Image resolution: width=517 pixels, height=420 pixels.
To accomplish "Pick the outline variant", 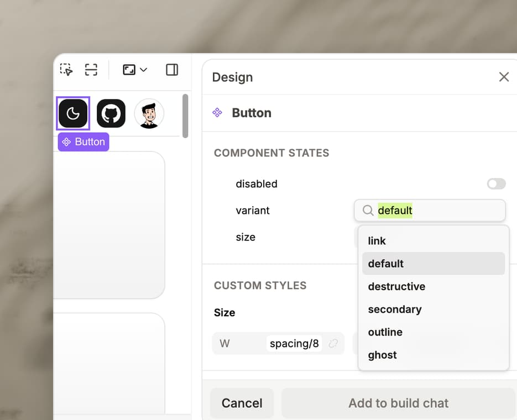I will pyautogui.click(x=434, y=332).
